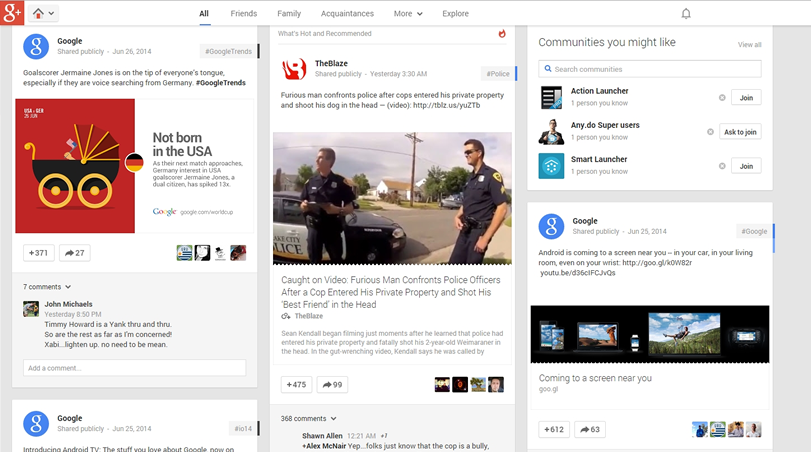Toggle +1 on the TheBlaze post (475)

click(x=297, y=385)
